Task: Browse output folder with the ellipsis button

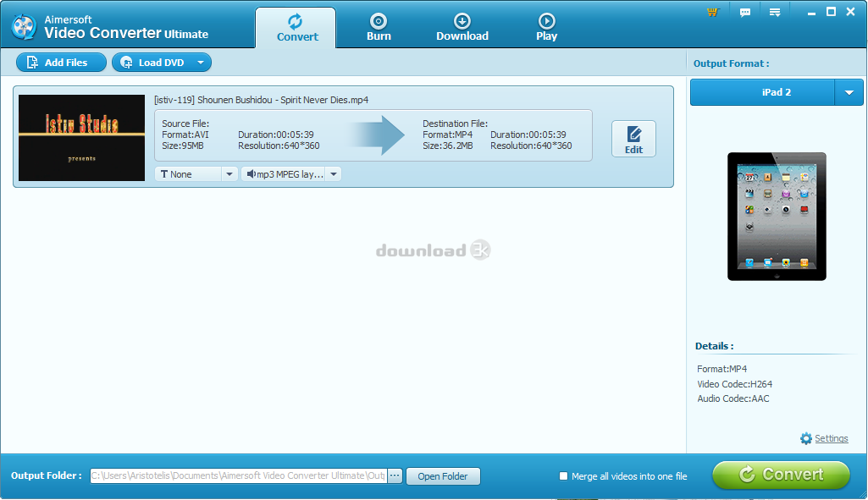Action: click(x=394, y=475)
